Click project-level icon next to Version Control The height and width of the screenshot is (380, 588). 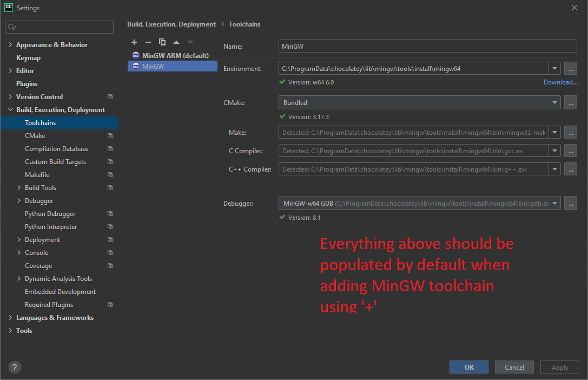tap(110, 97)
